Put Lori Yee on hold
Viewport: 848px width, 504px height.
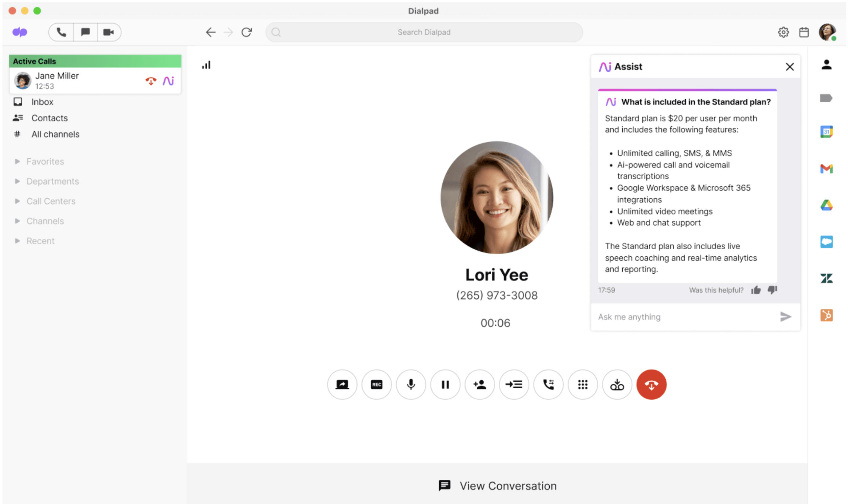(x=445, y=384)
